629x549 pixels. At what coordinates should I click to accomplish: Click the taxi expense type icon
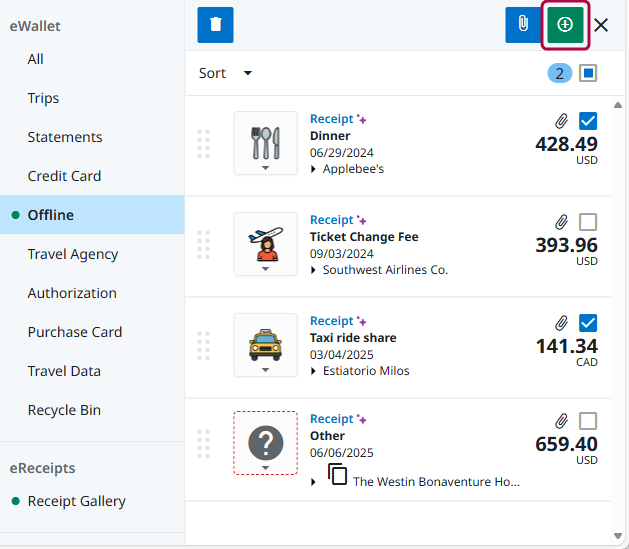point(265,341)
